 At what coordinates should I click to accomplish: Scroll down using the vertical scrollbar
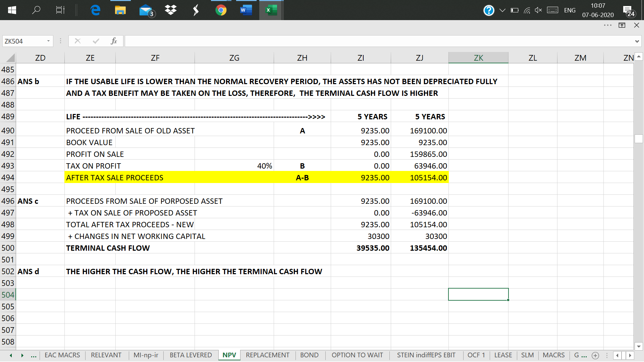[x=639, y=344]
